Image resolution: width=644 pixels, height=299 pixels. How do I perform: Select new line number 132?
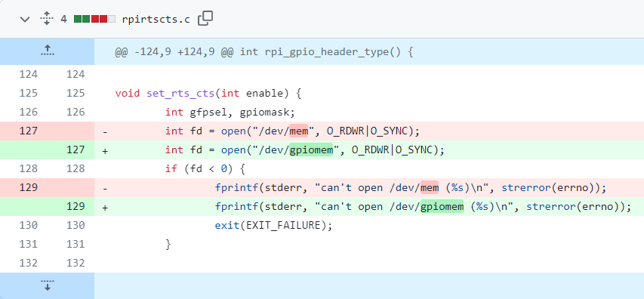tap(75, 264)
